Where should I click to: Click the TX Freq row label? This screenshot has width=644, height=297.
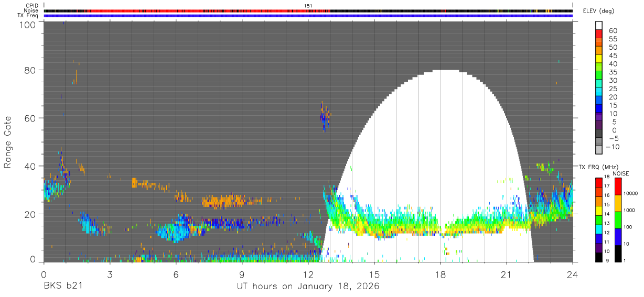(x=28, y=16)
